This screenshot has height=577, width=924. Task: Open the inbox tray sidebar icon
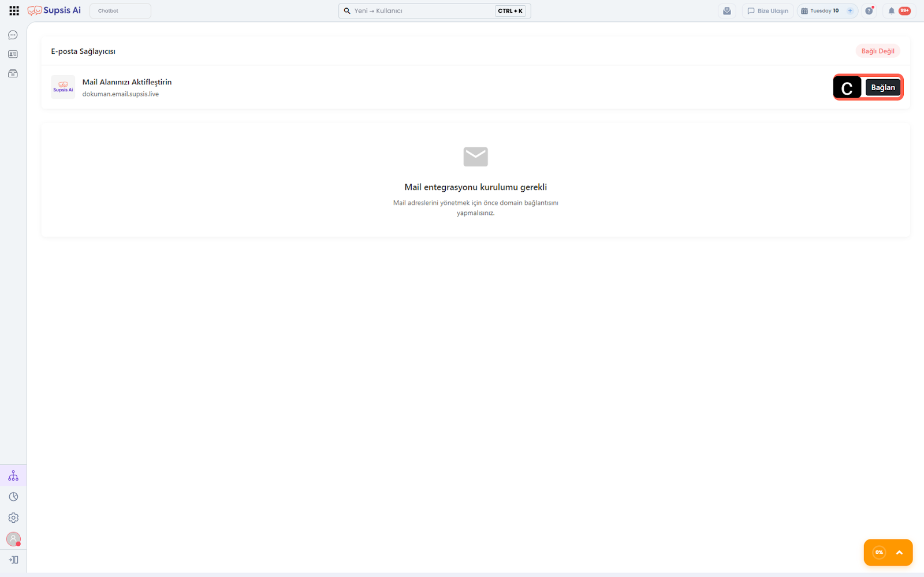click(13, 73)
